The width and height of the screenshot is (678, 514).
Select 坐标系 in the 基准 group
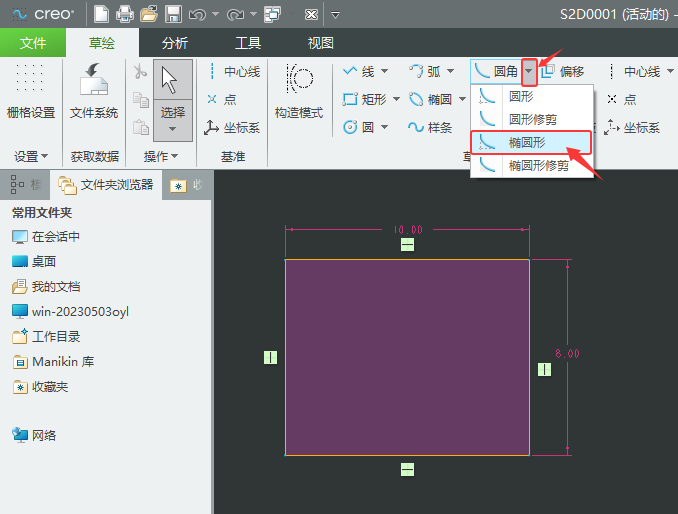click(232, 128)
